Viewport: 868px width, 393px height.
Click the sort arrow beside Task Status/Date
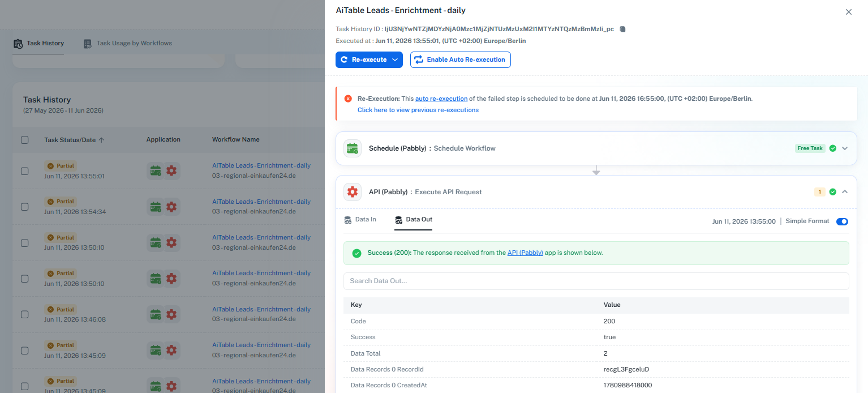[x=101, y=140]
